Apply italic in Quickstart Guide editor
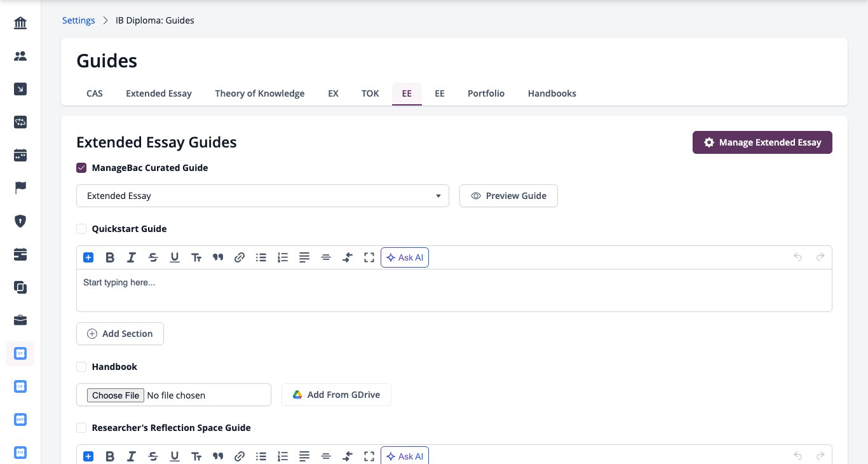868x464 pixels. pyautogui.click(x=132, y=257)
